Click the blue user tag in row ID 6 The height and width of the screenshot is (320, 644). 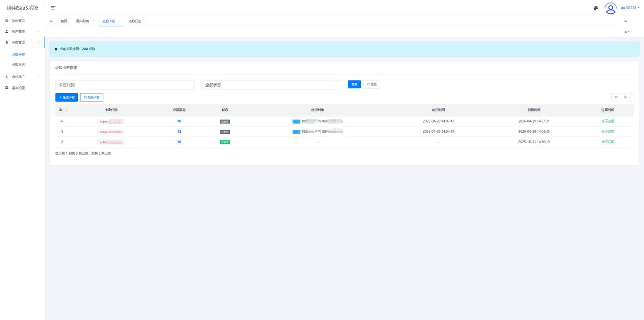296,121
